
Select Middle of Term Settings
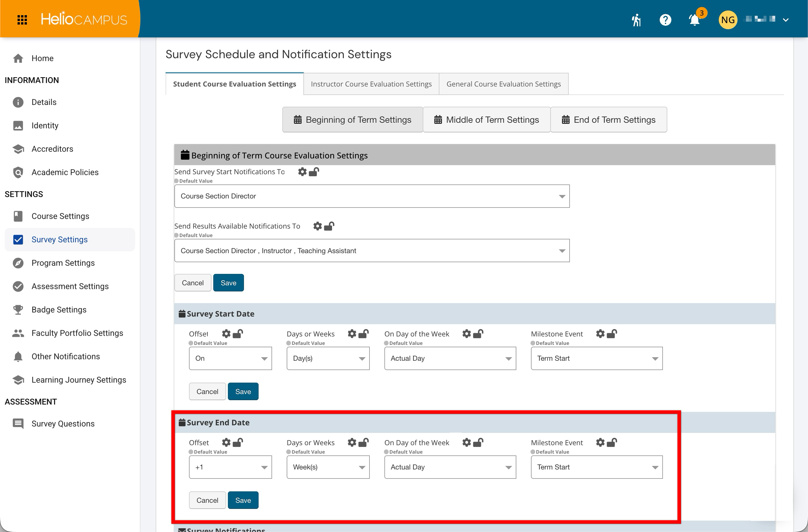pyautogui.click(x=486, y=120)
